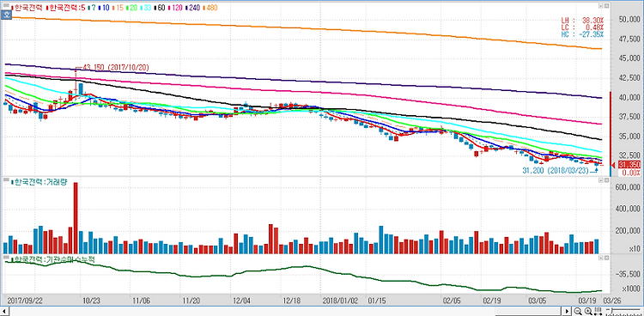Click the -35,500 indicator axis label
The height and width of the screenshot is (316, 644).
pyautogui.click(x=628, y=274)
